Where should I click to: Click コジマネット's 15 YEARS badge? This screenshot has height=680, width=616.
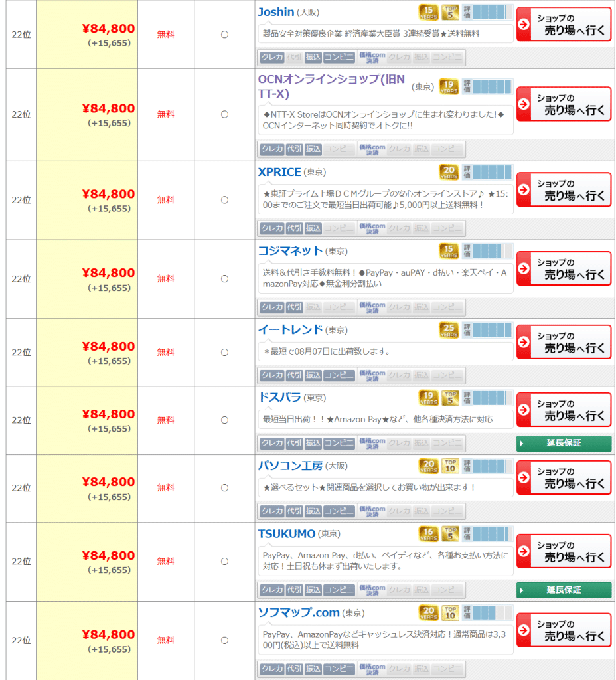pyautogui.click(x=449, y=251)
